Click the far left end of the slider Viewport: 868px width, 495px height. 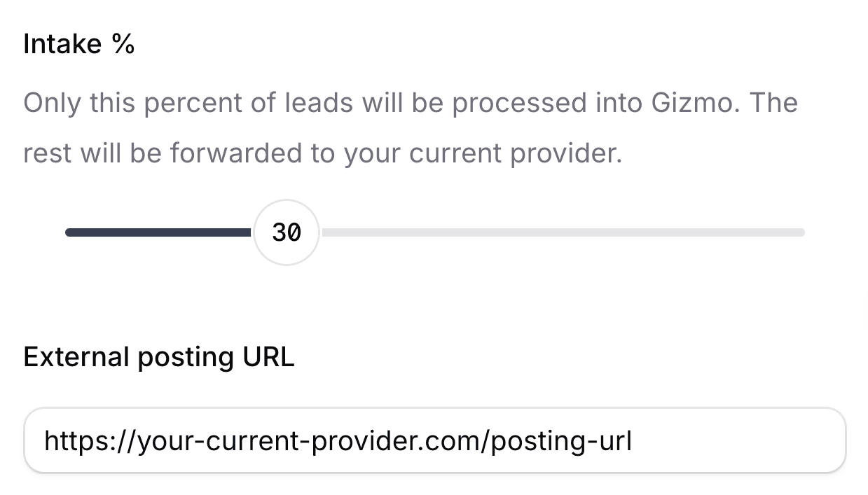coord(69,232)
